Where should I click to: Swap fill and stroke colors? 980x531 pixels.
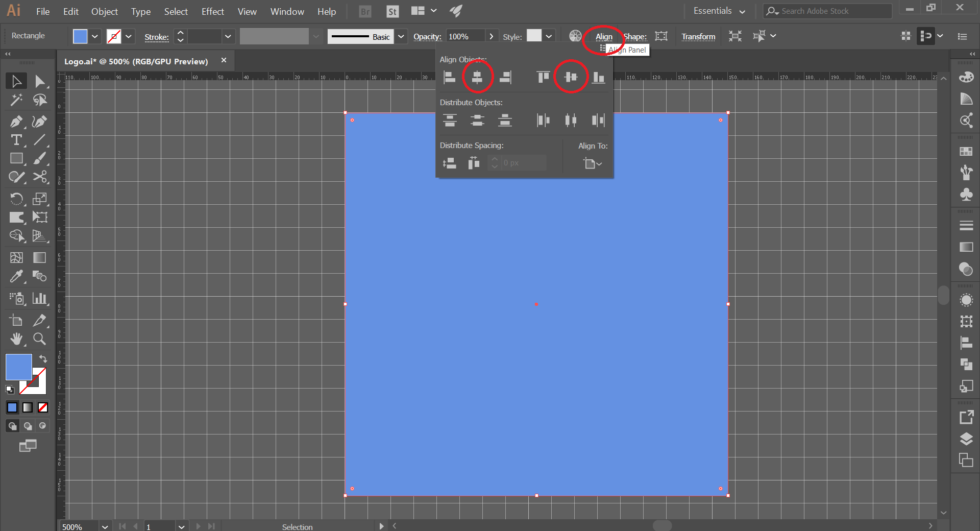(43, 359)
